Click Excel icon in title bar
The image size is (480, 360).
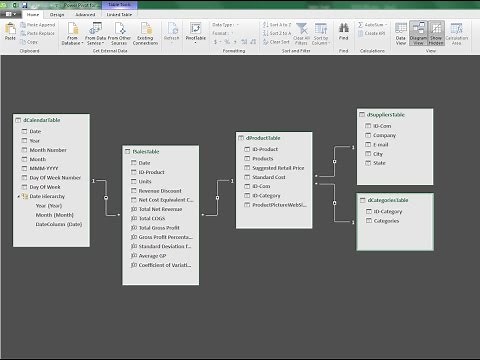coord(15,5)
